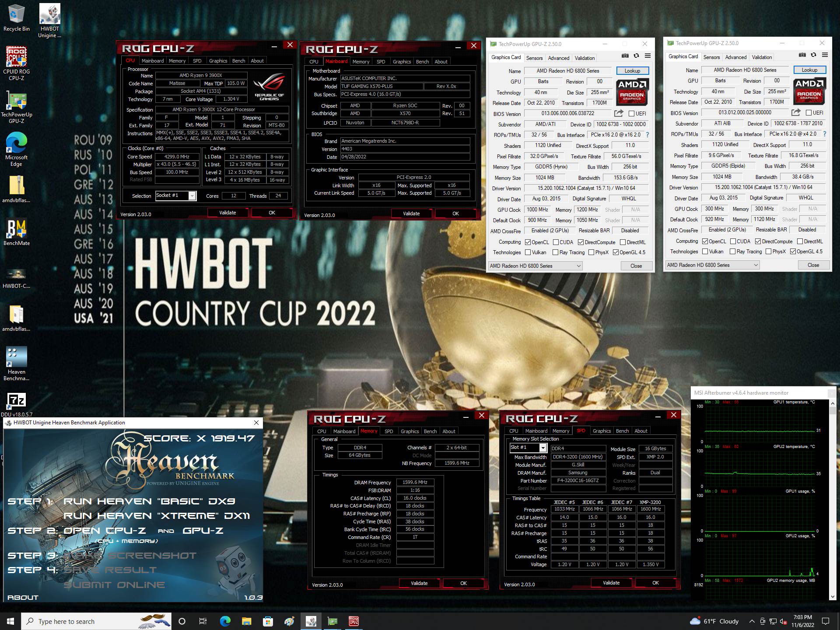The height and width of the screenshot is (630, 840).
Task: Click the GPU1 temperature graph in Afterburner
Action: pyautogui.click(x=759, y=423)
